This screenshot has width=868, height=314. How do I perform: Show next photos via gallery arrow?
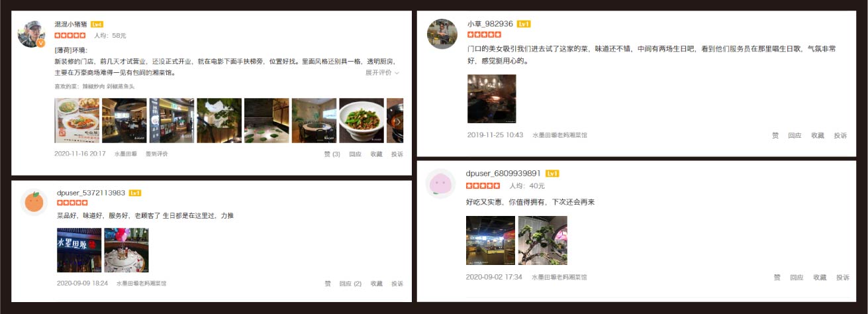[x=397, y=121]
